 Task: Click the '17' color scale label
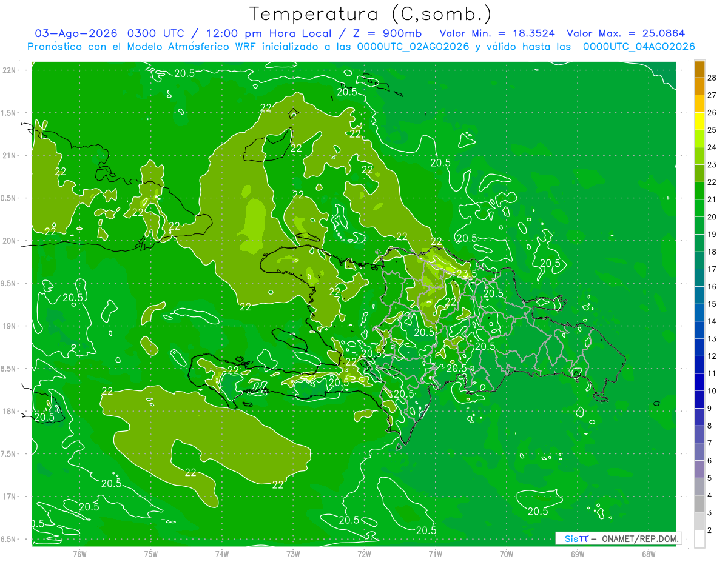(712, 269)
